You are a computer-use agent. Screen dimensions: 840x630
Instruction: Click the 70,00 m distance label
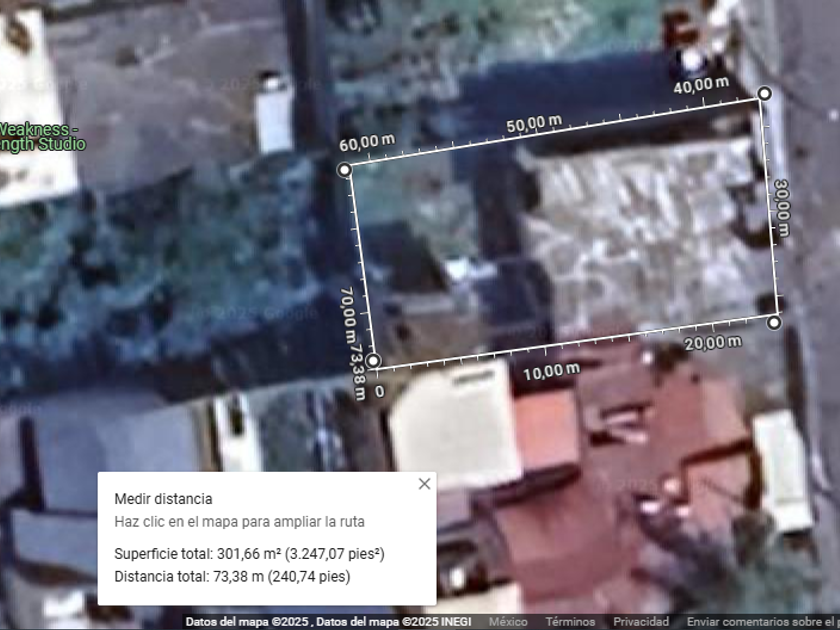pos(348,315)
